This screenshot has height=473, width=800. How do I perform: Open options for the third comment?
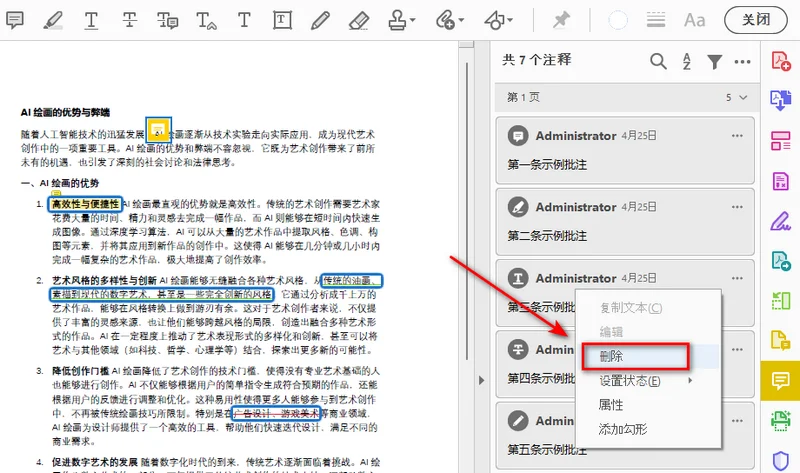coord(737,278)
